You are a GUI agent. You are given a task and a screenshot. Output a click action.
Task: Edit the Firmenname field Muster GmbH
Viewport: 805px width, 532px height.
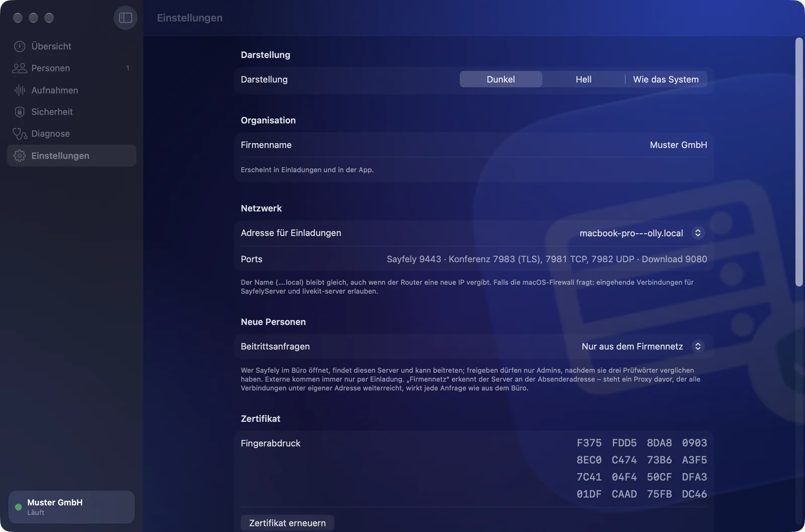tap(678, 145)
